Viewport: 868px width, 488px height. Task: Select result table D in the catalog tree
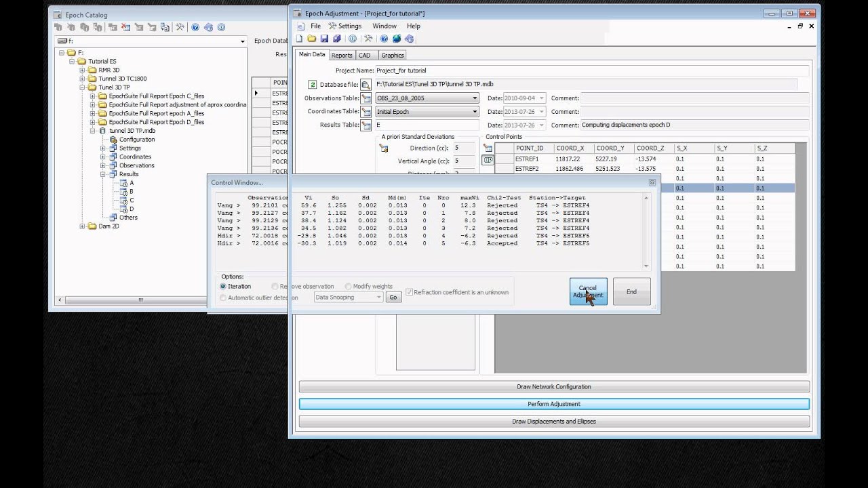(127, 209)
